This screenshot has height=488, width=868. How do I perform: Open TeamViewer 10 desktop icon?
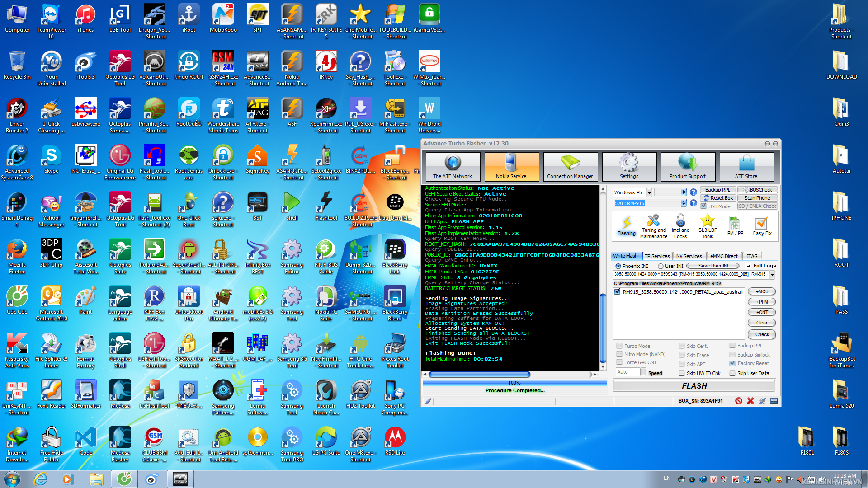click(51, 22)
